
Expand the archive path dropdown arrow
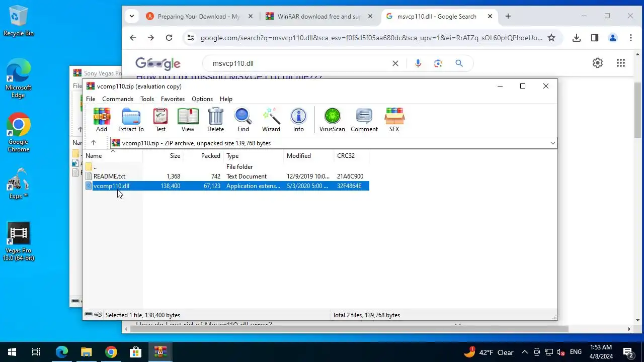552,143
